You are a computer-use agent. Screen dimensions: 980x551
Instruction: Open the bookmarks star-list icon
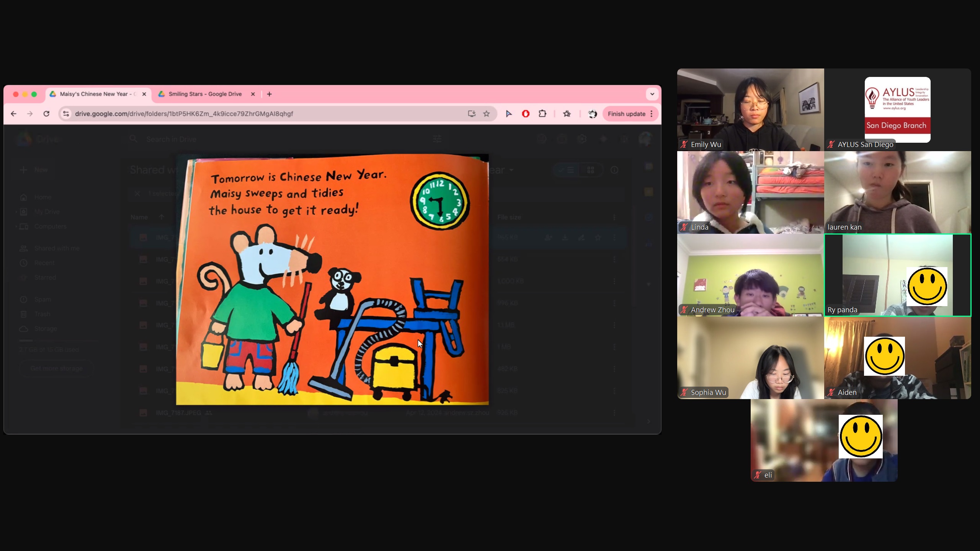(567, 114)
